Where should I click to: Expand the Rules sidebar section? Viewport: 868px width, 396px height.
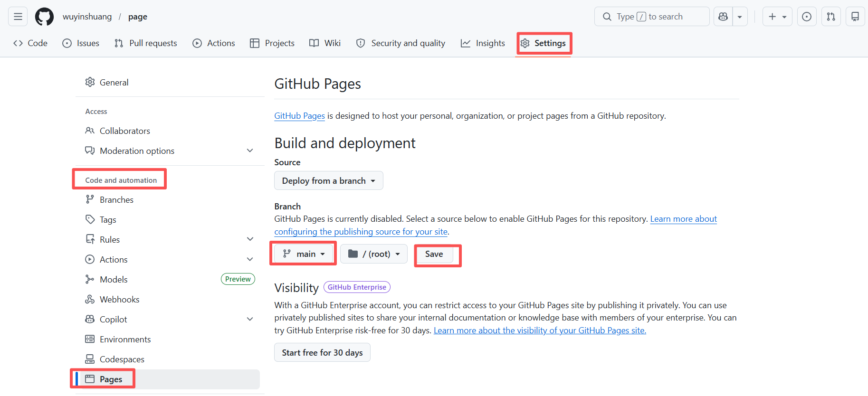[250, 239]
